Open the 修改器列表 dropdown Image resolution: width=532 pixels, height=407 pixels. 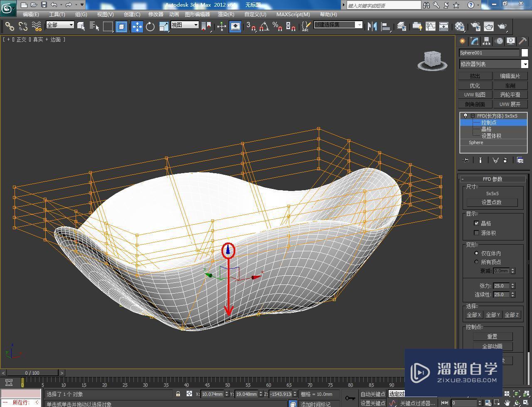pyautogui.click(x=525, y=64)
